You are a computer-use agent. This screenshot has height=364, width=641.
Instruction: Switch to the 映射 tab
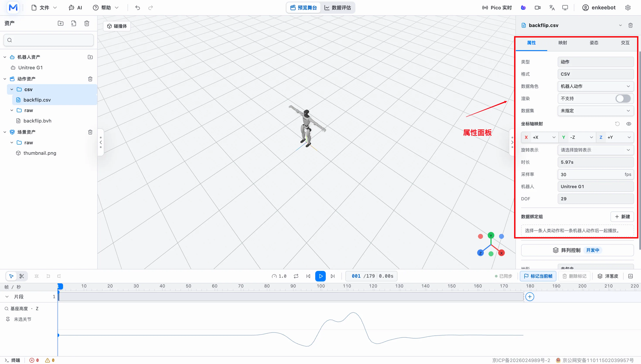tap(563, 43)
